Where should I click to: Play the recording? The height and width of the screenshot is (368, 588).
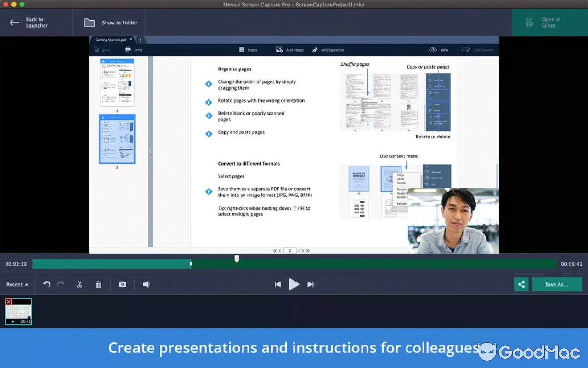[x=294, y=284]
